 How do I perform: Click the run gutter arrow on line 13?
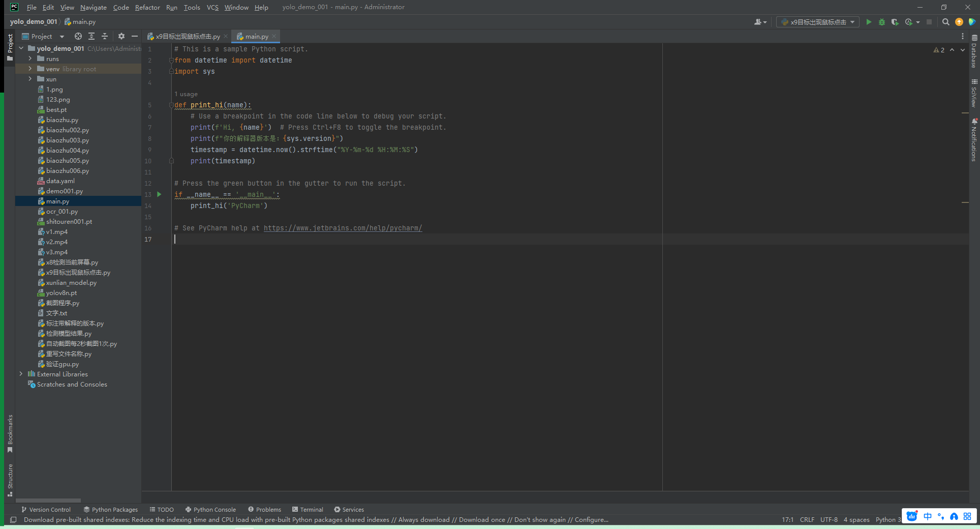point(159,194)
